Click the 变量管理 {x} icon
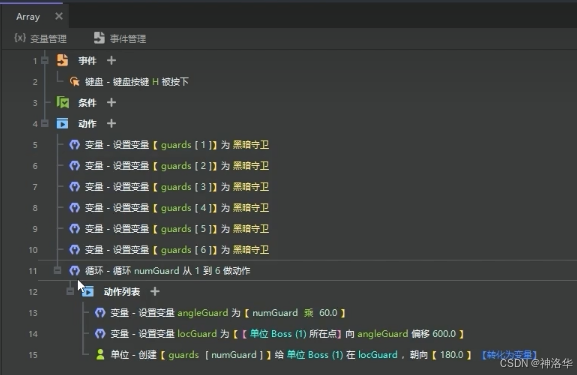Screen dimensions: 577x375 click(x=20, y=38)
